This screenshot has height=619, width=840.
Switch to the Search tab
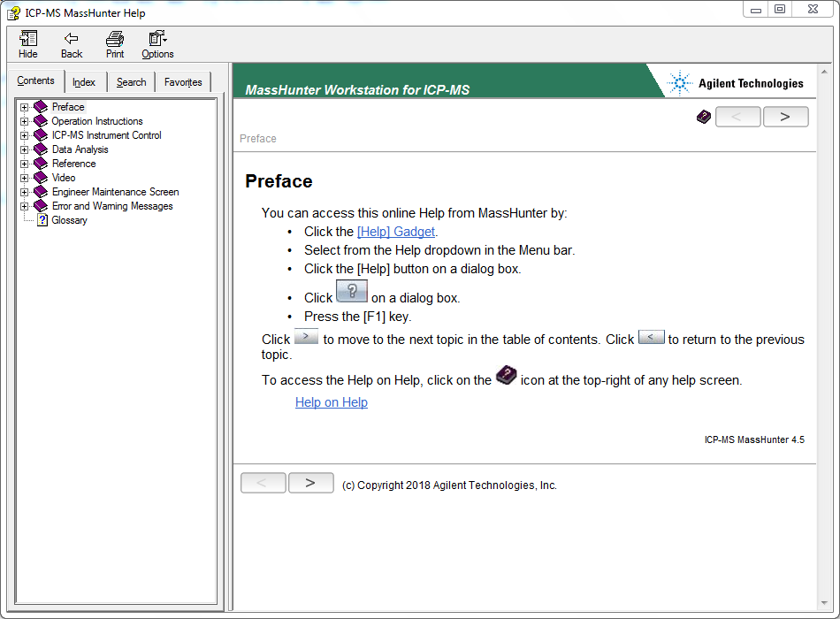(131, 82)
